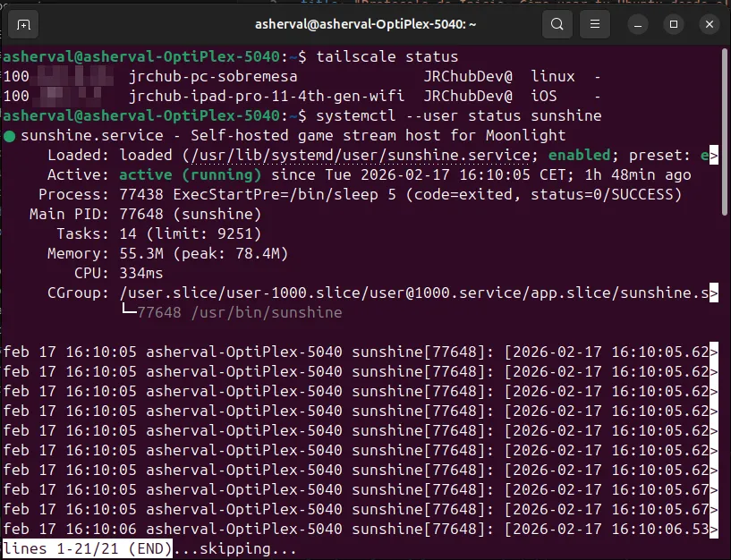Click the truncation marker on the Loaded line
Viewport: 731px width, 560px height.
coord(714,156)
